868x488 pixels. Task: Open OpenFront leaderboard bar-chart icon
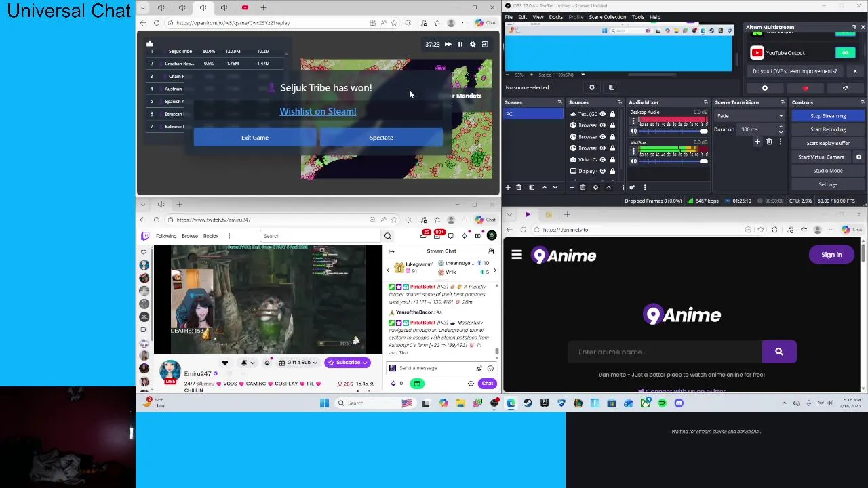tap(150, 44)
